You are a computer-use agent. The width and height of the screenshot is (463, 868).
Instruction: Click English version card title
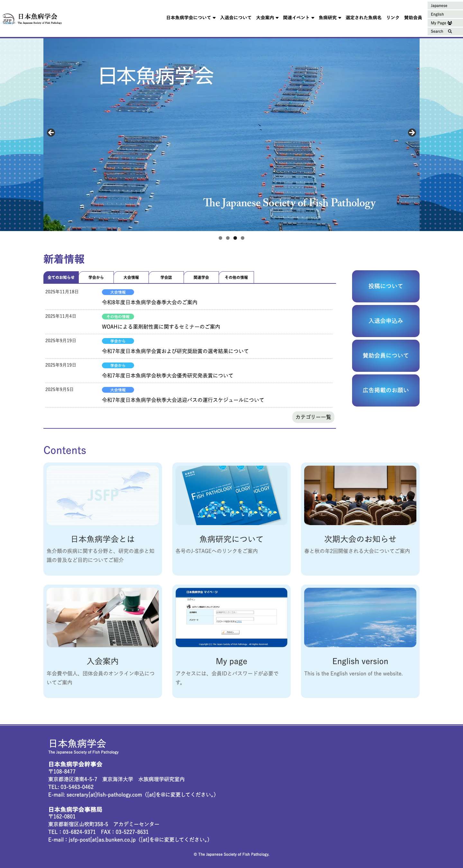[x=360, y=661]
